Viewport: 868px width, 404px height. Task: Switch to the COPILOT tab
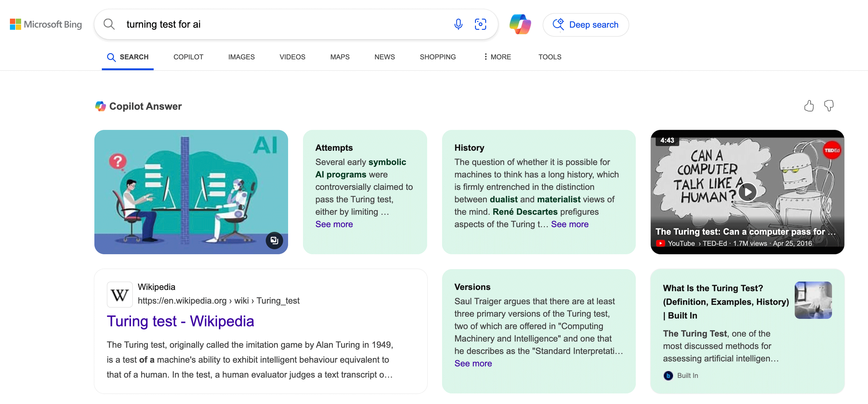(188, 57)
